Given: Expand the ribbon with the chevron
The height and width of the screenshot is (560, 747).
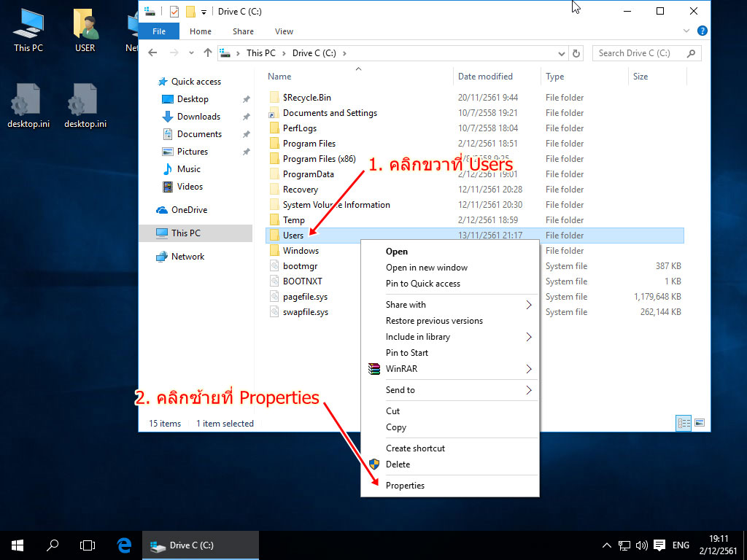Looking at the screenshot, I should tap(686, 31).
